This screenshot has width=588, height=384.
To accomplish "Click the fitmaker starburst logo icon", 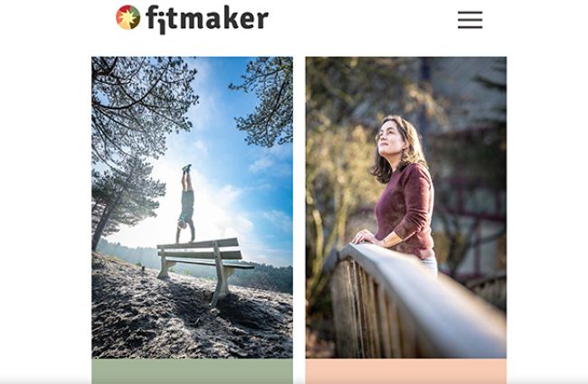I will tap(128, 17).
